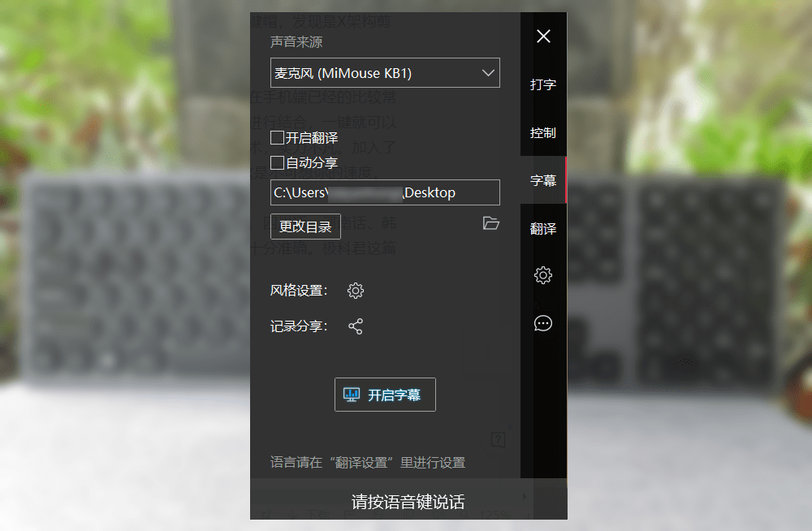Click the 更改目录 button
Screen dimensions: 812x531
[305, 227]
